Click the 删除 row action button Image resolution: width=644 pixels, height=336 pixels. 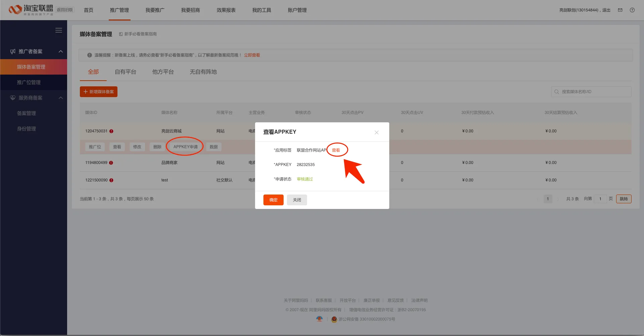(x=157, y=147)
